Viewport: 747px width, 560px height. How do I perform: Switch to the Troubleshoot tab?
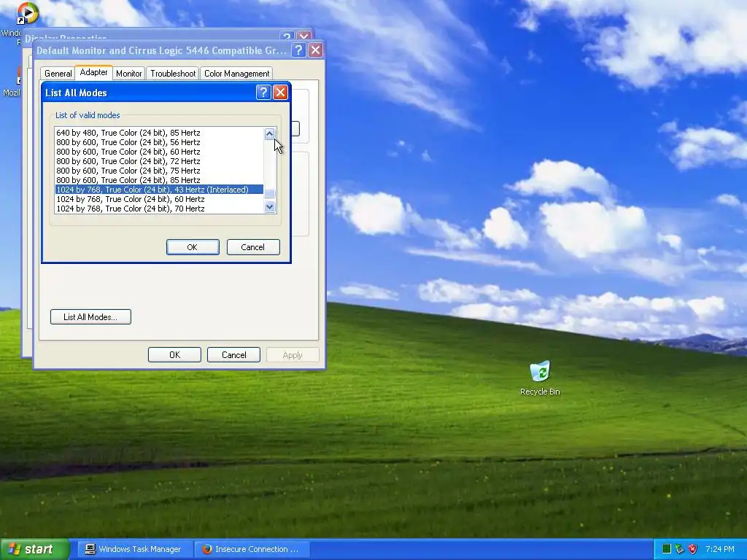click(173, 74)
